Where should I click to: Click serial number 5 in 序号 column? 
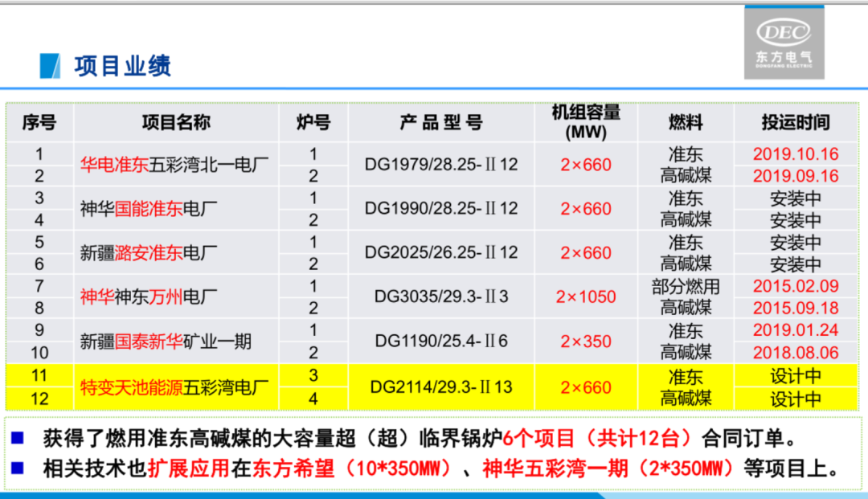click(39, 242)
